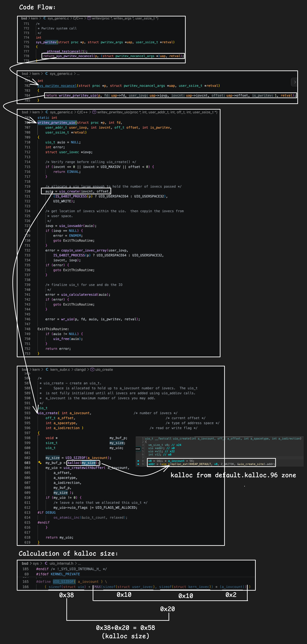Click the uio_internal.h breadcrumb segment
This screenshot has width=307, height=644.
pyautogui.click(x=61, y=563)
